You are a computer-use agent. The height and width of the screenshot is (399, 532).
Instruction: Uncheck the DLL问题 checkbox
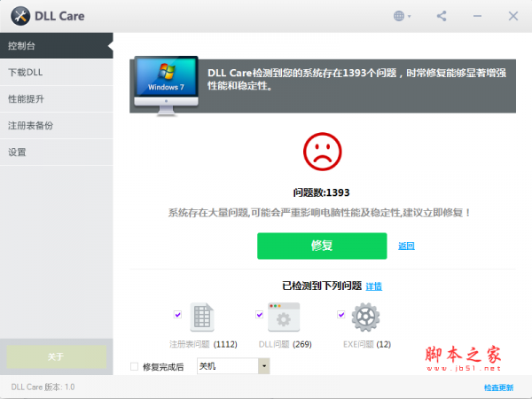pos(260,315)
